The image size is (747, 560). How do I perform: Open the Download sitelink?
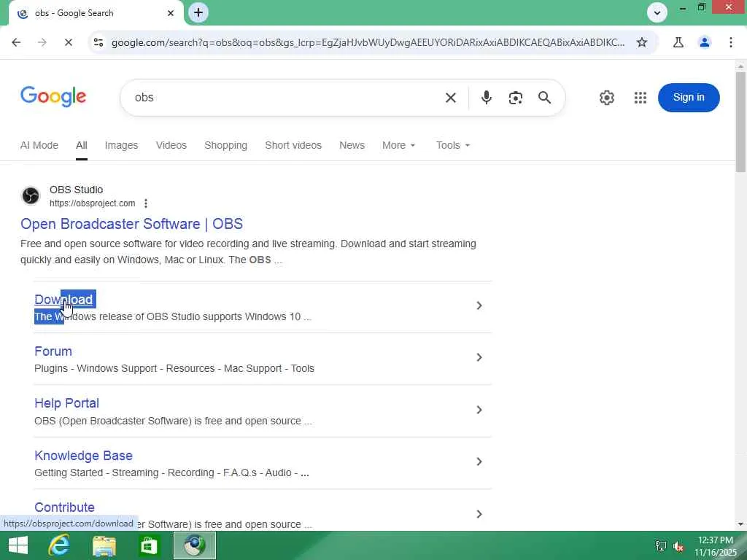point(63,300)
